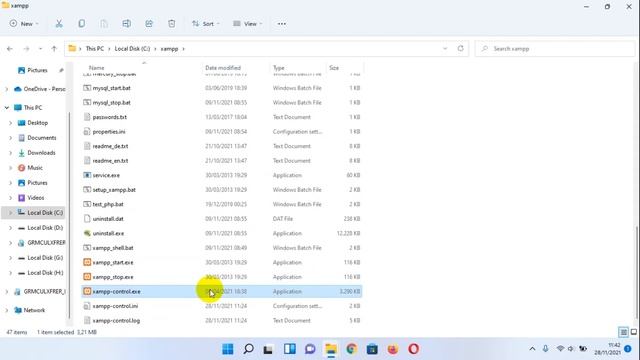This screenshot has height=360, width=640.
Task: Open Opera browser from taskbar
Action: (x=413, y=349)
